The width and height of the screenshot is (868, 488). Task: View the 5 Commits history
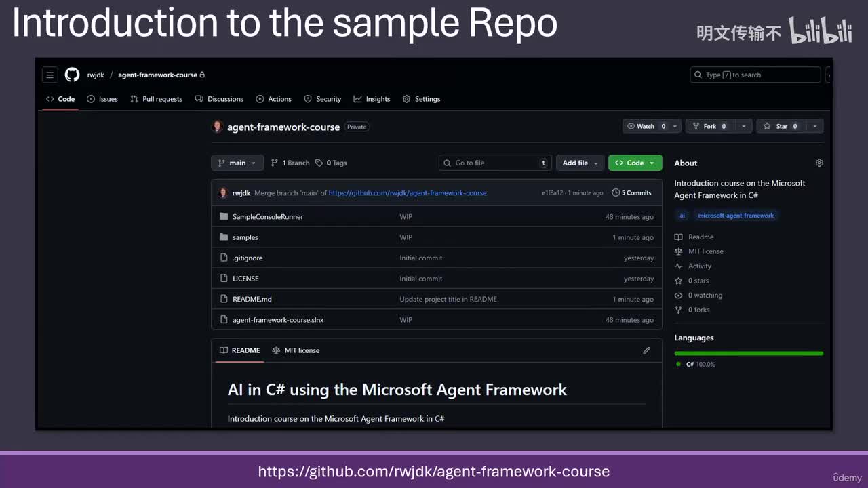[631, 193]
